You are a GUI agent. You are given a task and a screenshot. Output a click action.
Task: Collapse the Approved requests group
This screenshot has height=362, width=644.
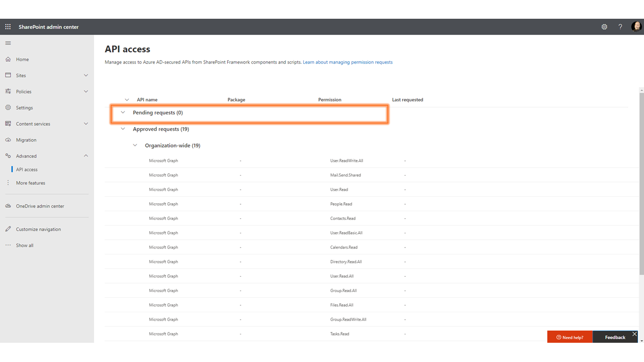tap(123, 129)
